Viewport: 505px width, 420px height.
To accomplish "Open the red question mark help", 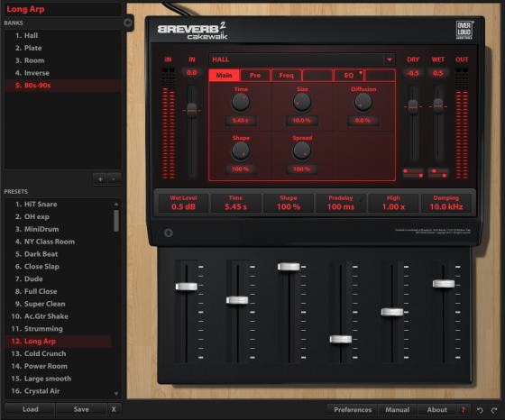I will click(464, 410).
